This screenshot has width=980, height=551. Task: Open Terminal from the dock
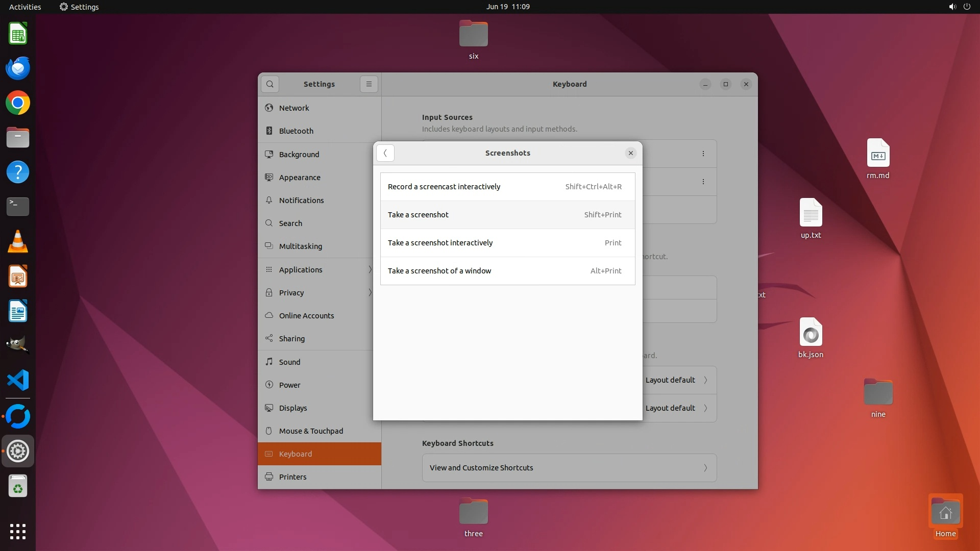coord(18,207)
